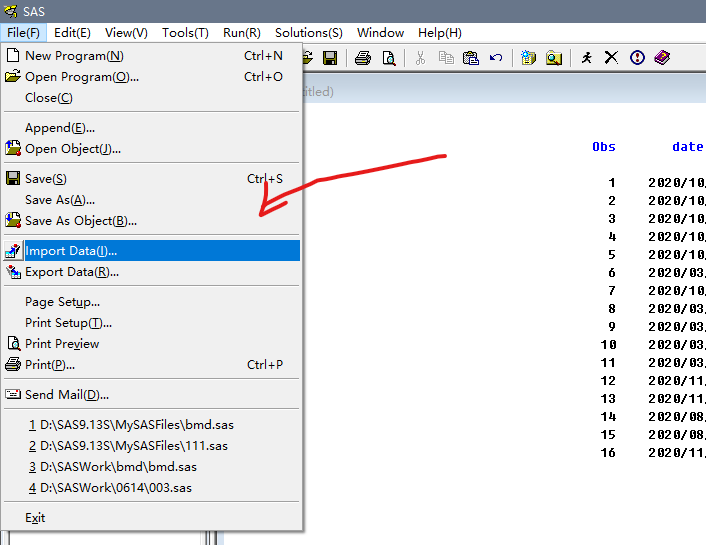This screenshot has width=706, height=545.
Task: Click the Save floppy disk toolbar icon
Action: point(330,58)
